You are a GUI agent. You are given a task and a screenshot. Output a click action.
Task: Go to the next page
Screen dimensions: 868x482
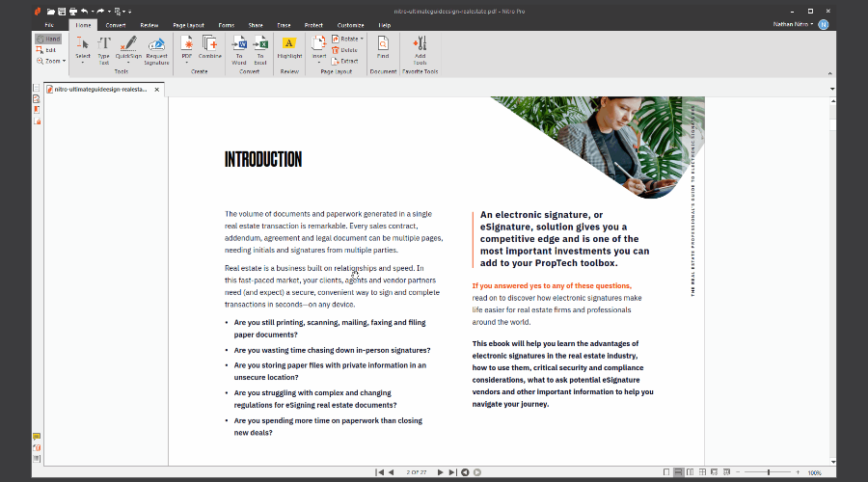440,472
